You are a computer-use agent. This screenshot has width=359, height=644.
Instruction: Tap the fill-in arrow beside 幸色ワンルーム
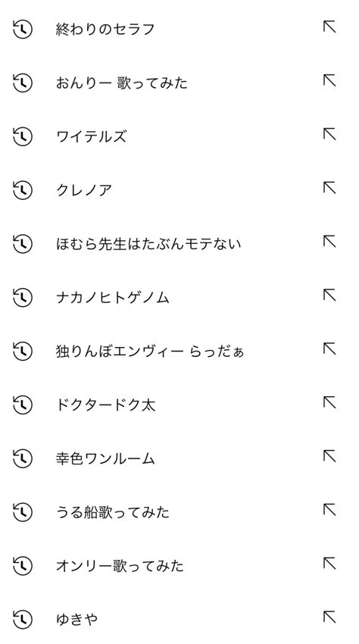329,456
